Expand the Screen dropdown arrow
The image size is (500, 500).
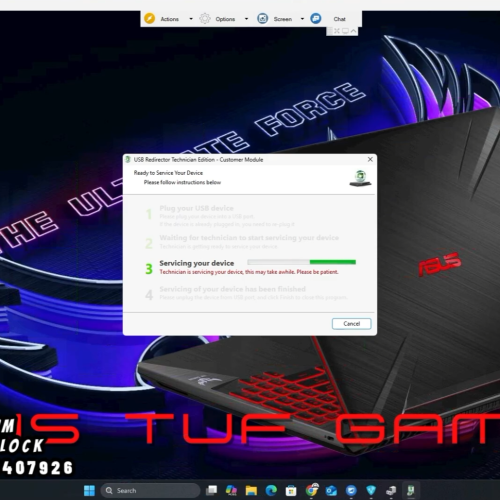pos(302,19)
